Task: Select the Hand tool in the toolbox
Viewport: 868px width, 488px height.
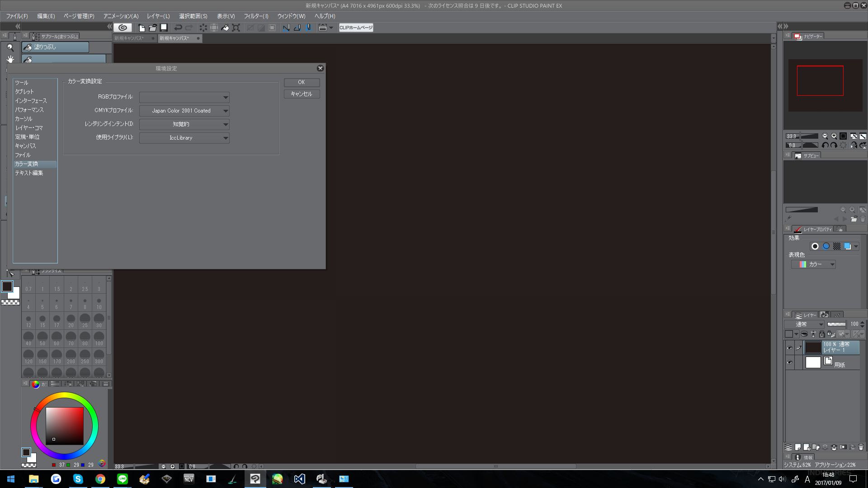Action: (10, 59)
